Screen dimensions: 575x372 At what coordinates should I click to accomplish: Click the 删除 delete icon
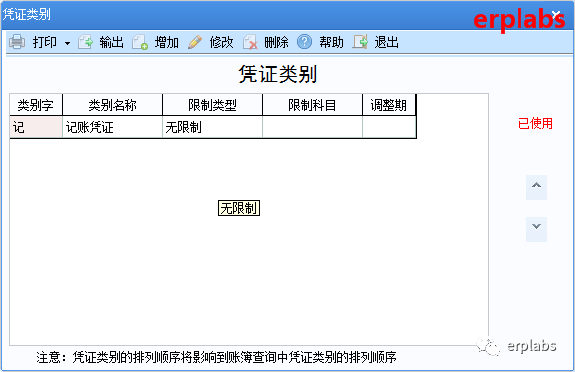pos(250,42)
